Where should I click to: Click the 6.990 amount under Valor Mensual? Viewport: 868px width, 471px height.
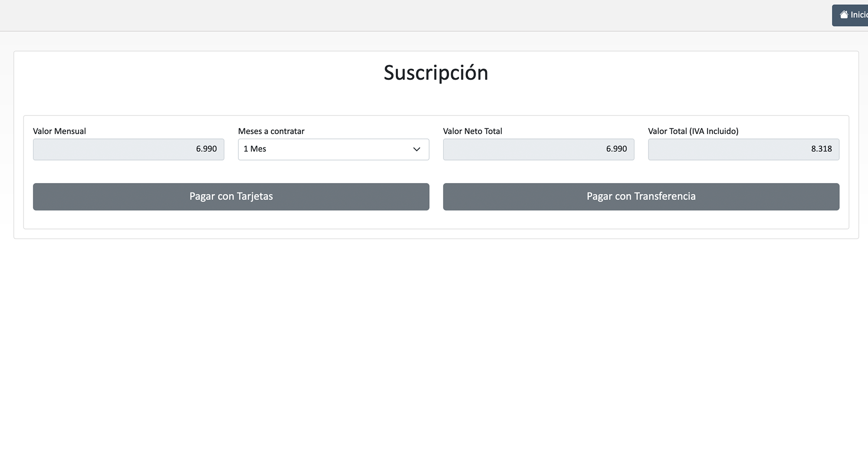(206, 149)
